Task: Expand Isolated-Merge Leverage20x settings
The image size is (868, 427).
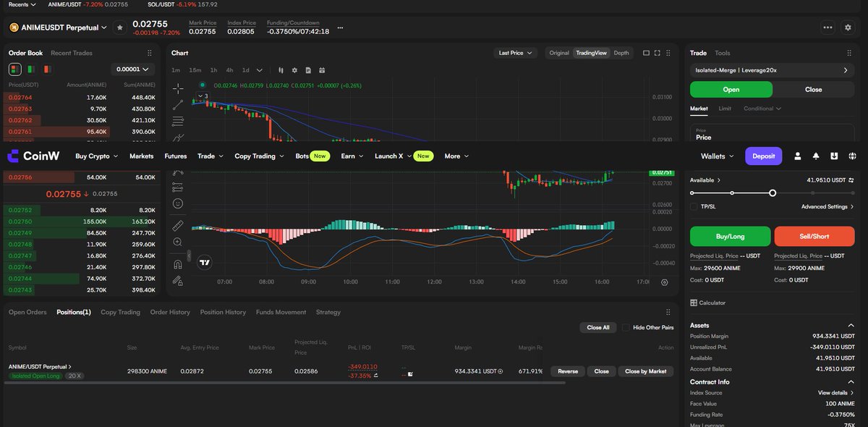Action: point(772,70)
